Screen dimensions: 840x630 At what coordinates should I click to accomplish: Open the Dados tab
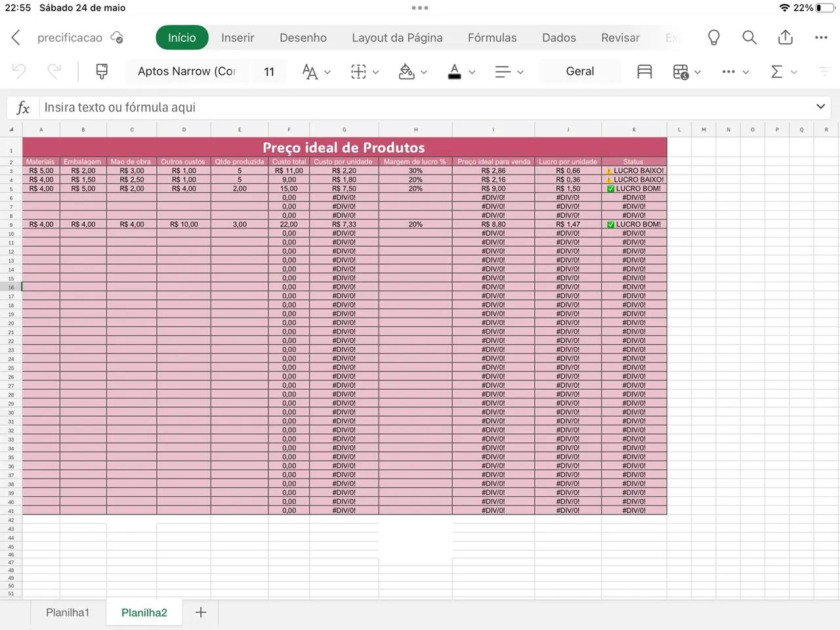559,37
